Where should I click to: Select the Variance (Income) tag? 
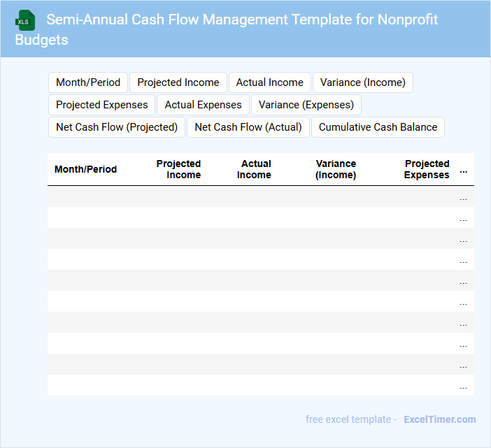[x=362, y=82]
